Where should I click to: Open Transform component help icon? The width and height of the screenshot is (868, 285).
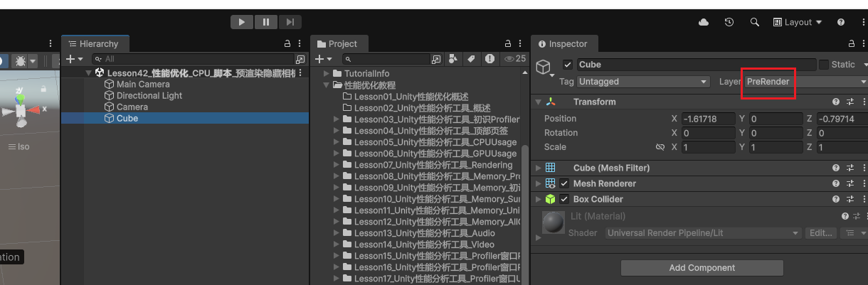[836, 102]
